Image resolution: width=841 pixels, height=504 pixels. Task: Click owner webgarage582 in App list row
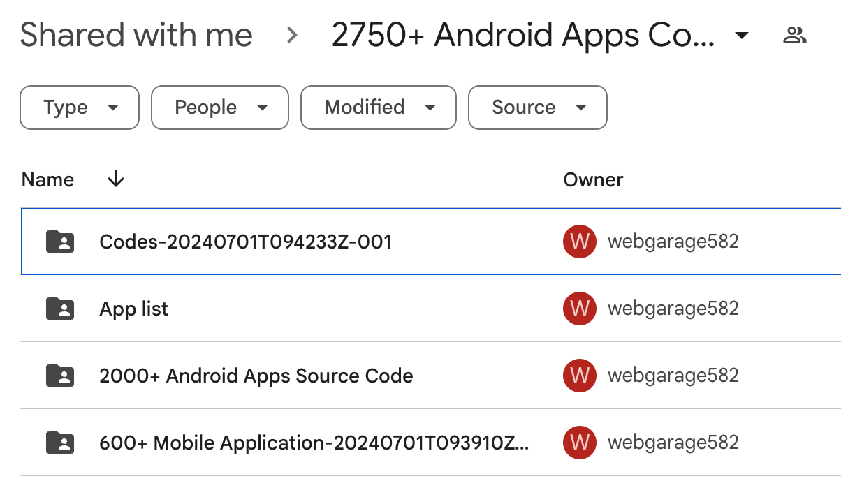click(673, 309)
